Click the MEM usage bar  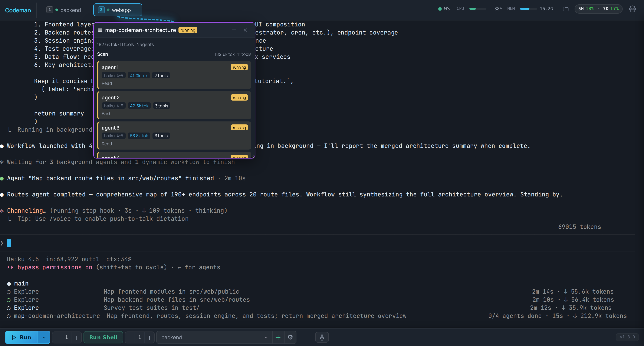click(528, 9)
